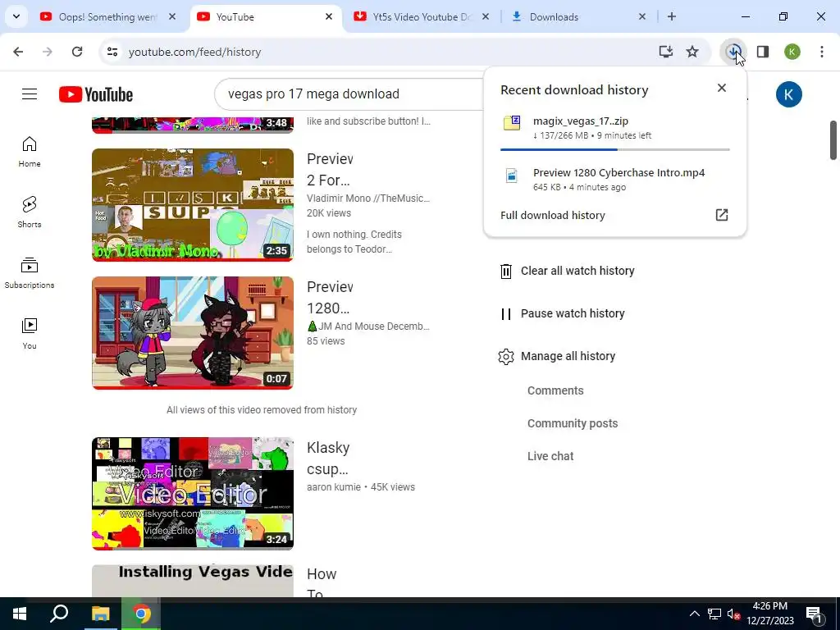Go to Home in sidebar
This screenshot has height=630, width=840.
click(x=30, y=152)
